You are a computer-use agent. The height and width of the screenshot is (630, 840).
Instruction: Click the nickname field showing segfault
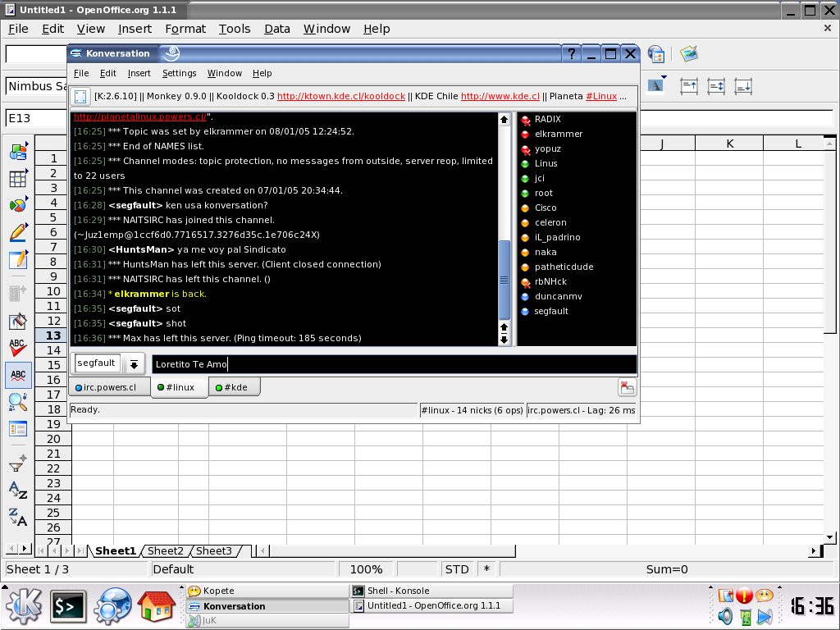[x=97, y=363]
